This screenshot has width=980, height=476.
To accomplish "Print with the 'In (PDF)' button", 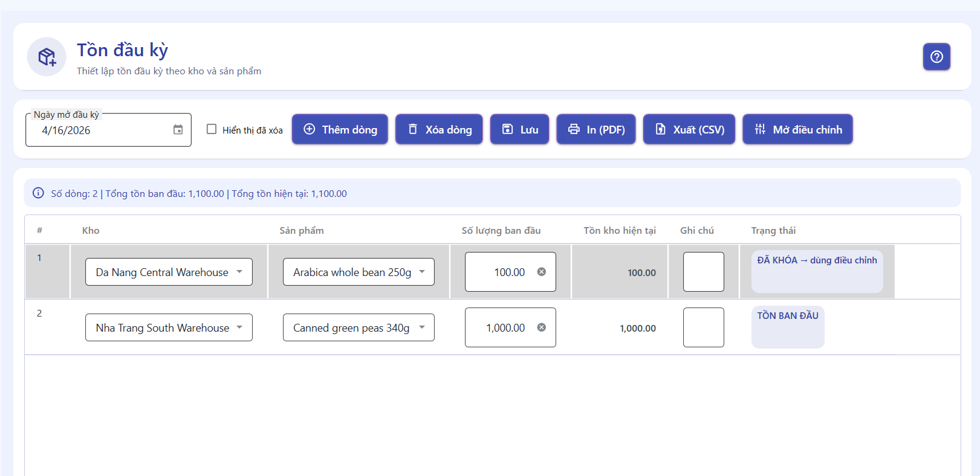I will coord(595,129).
